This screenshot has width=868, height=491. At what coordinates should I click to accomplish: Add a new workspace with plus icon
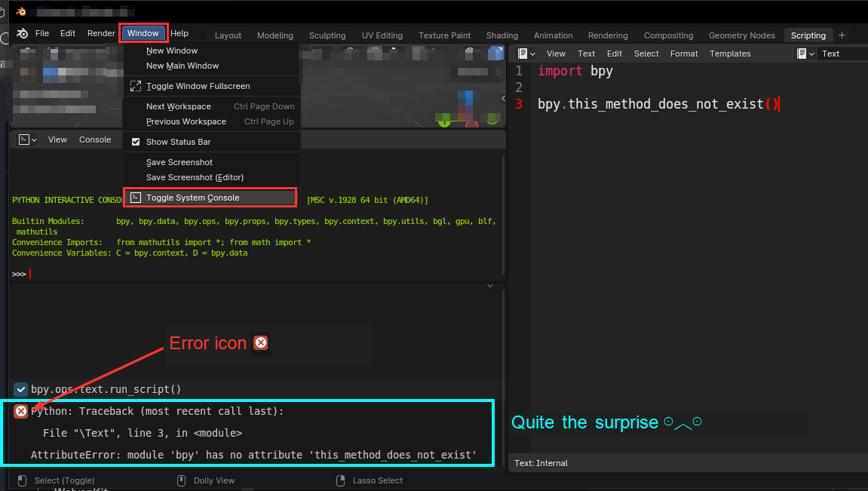click(842, 35)
